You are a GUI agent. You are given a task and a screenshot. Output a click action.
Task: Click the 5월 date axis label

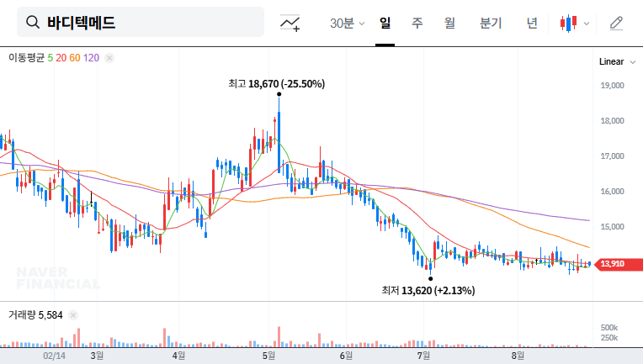pyautogui.click(x=268, y=356)
